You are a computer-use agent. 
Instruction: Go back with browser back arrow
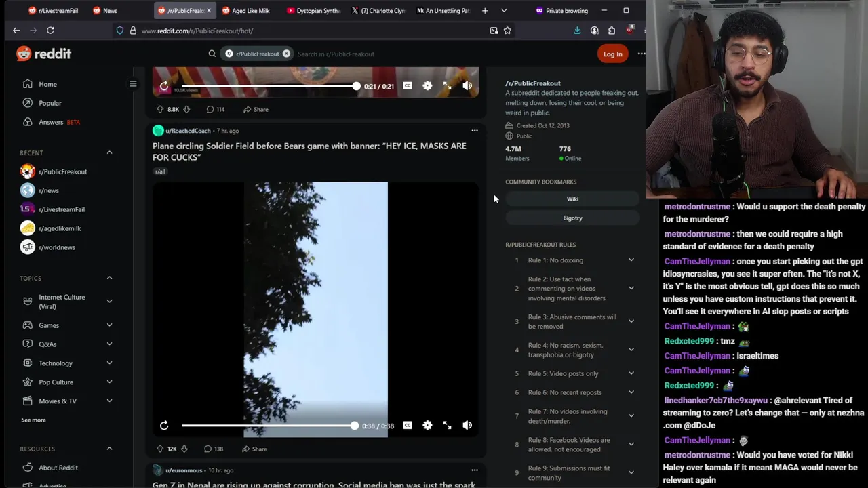[16, 30]
